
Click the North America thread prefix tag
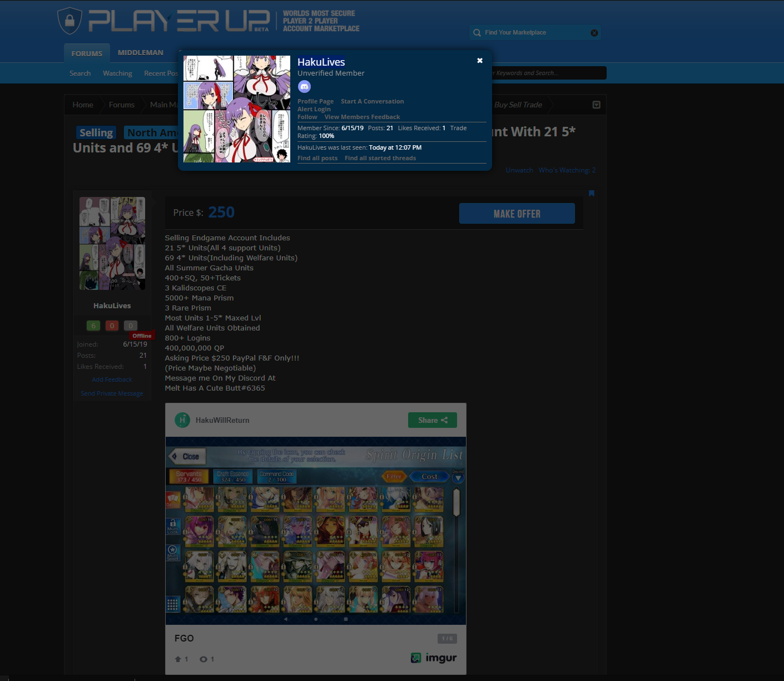point(151,132)
